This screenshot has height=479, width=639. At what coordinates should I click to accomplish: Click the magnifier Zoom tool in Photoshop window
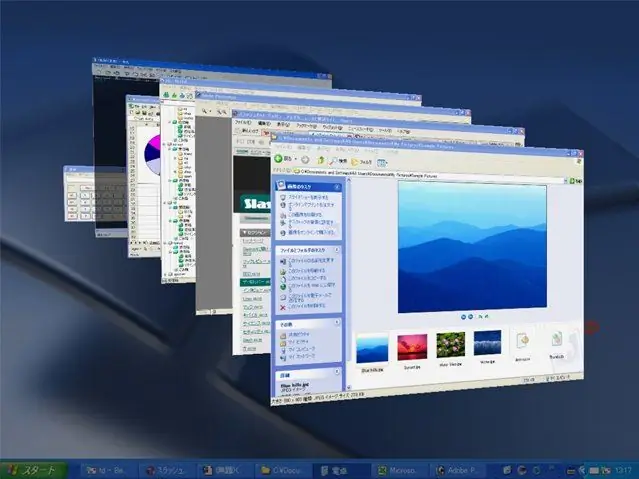tap(203, 110)
